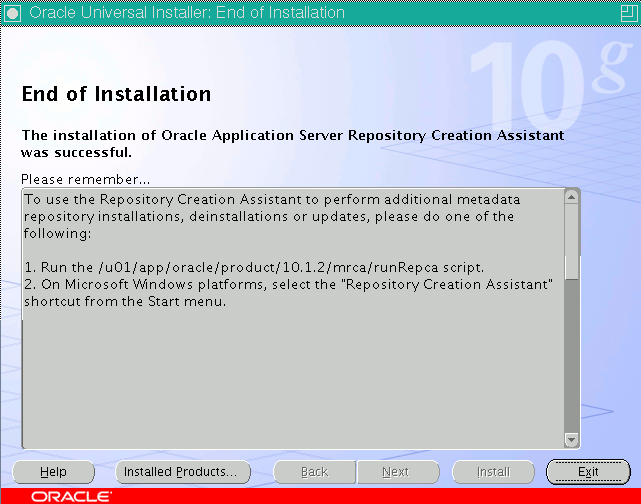
Task: Click scrollbar up arrow in message box
Action: click(571, 197)
